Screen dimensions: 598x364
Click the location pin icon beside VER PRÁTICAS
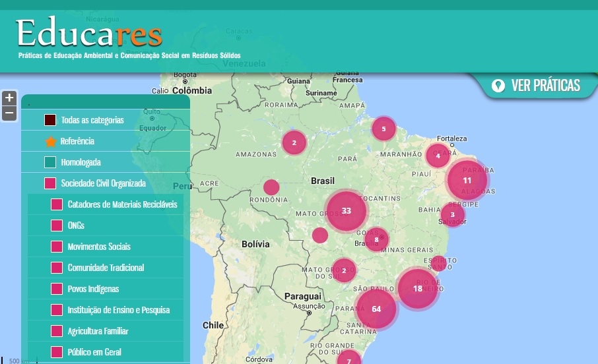point(498,86)
